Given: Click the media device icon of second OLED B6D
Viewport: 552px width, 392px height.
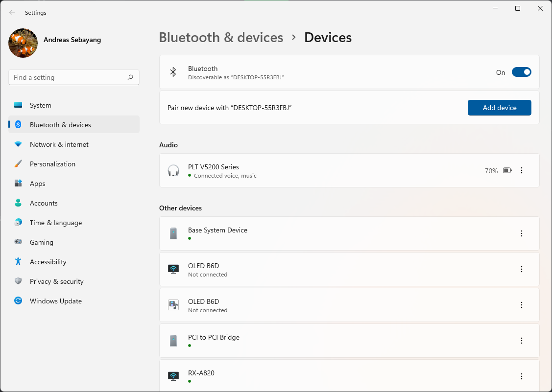Looking at the screenshot, I should (173, 305).
